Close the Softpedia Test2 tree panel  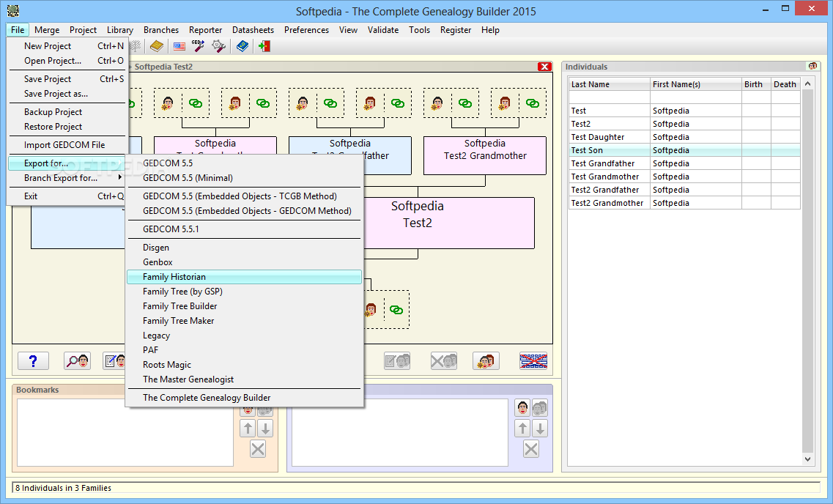[x=544, y=67]
